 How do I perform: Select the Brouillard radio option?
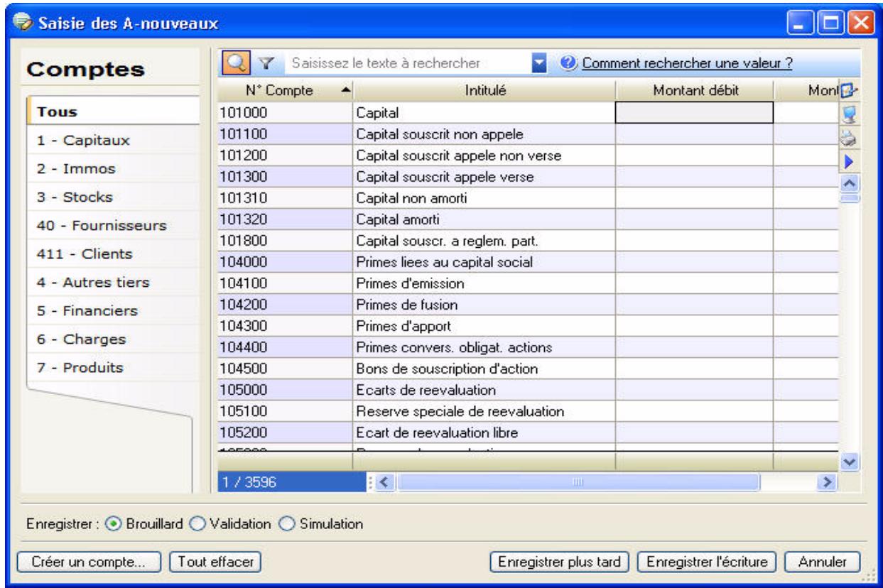click(x=113, y=524)
